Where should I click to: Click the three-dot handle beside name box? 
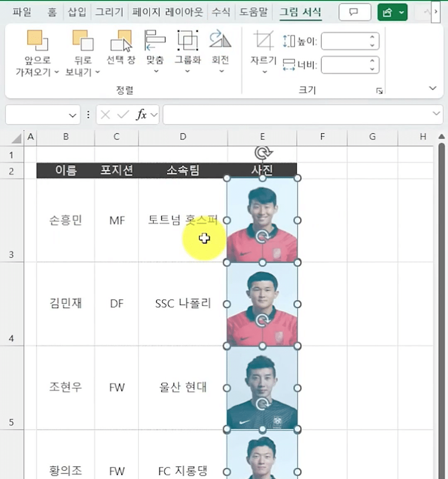point(88,115)
